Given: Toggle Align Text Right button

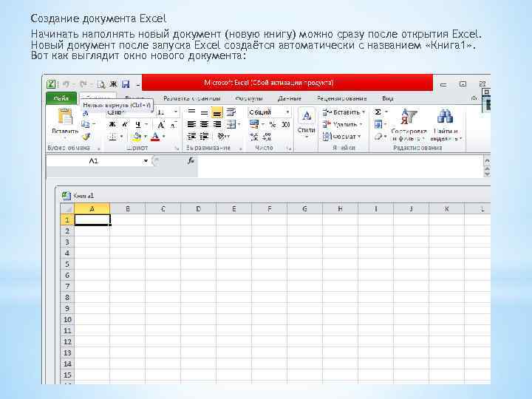Looking at the screenshot, I should (x=216, y=125).
